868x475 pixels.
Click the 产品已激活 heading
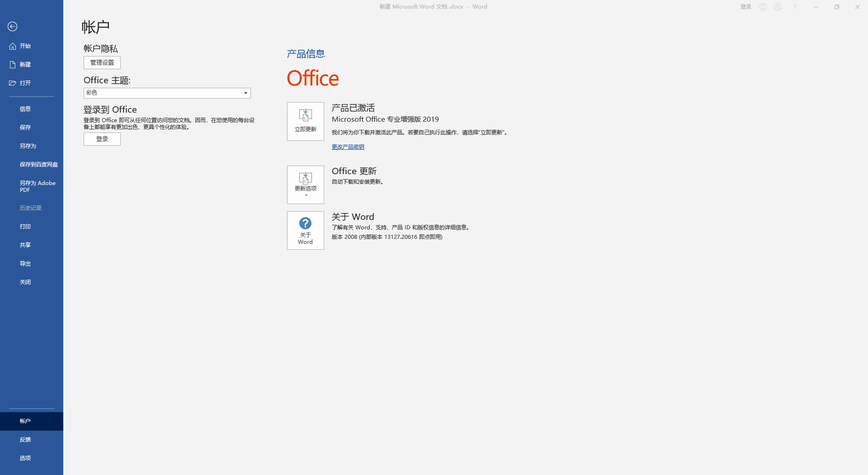click(x=353, y=108)
